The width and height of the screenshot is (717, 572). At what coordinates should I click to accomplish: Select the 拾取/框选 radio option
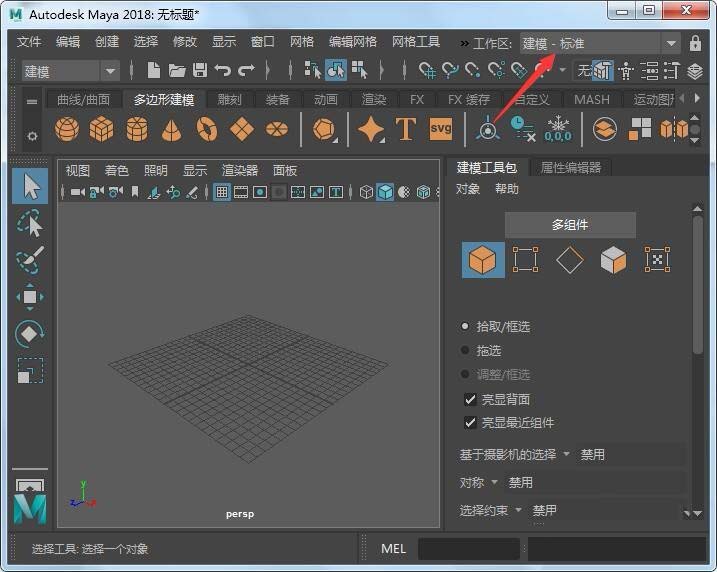tap(465, 327)
